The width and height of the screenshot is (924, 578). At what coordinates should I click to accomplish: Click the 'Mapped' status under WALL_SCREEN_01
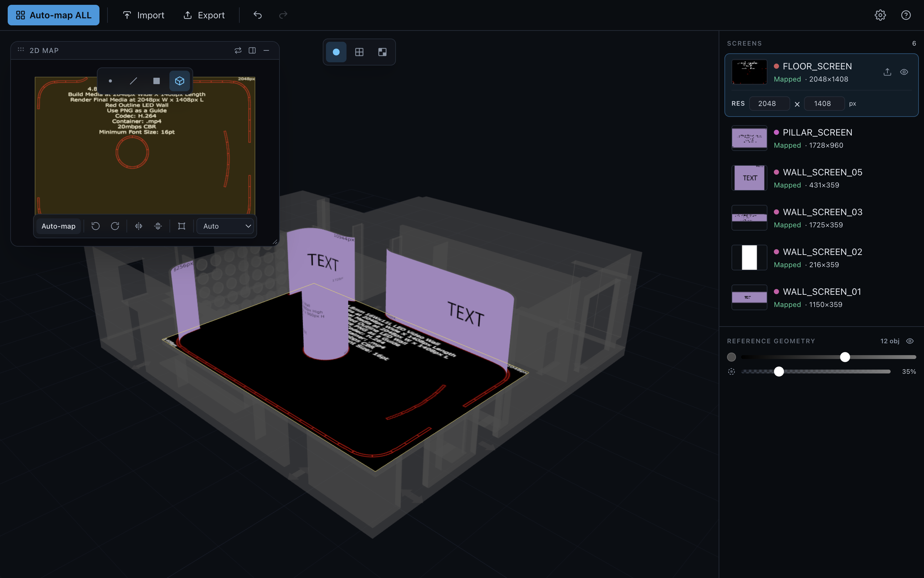point(787,305)
